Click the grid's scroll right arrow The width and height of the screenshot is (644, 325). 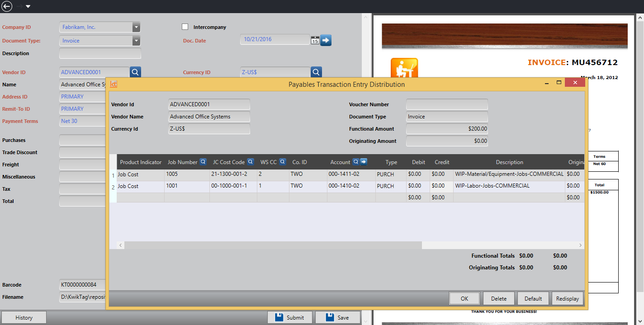(x=581, y=245)
